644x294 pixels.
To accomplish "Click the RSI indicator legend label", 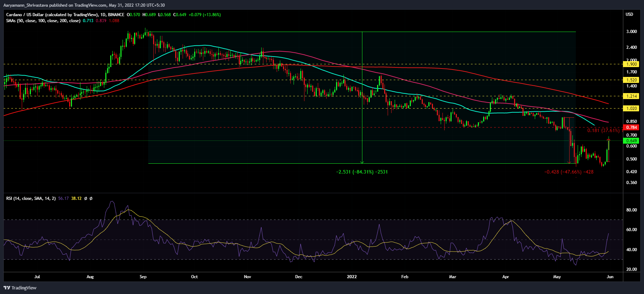I will (x=31, y=198).
